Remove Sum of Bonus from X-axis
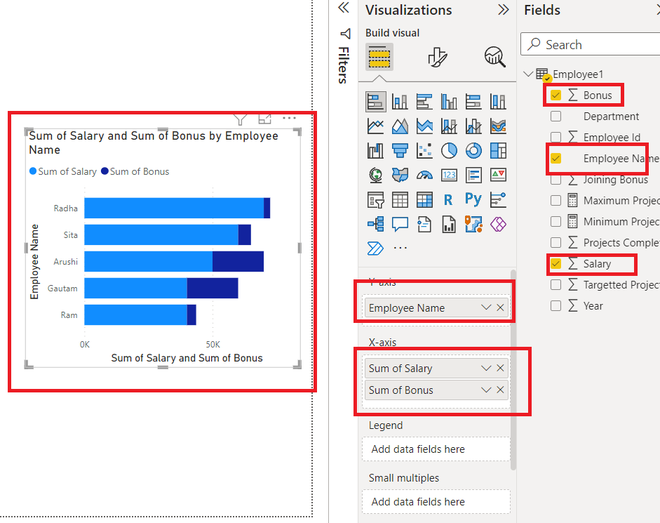The image size is (660, 523). point(500,390)
